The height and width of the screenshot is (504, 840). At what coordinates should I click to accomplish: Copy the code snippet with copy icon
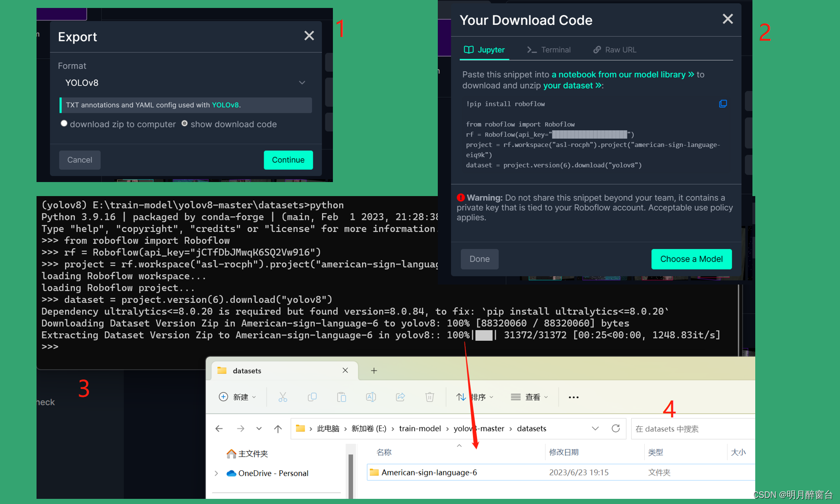pos(723,103)
